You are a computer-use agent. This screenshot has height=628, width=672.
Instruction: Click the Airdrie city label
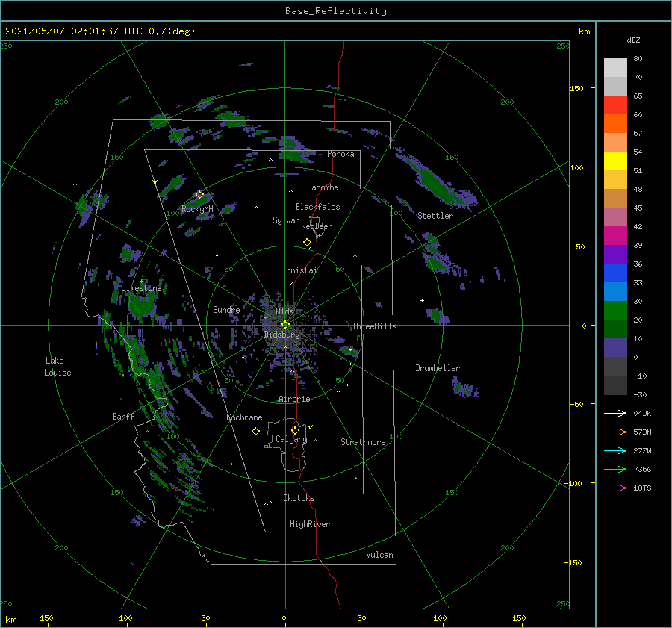click(294, 399)
